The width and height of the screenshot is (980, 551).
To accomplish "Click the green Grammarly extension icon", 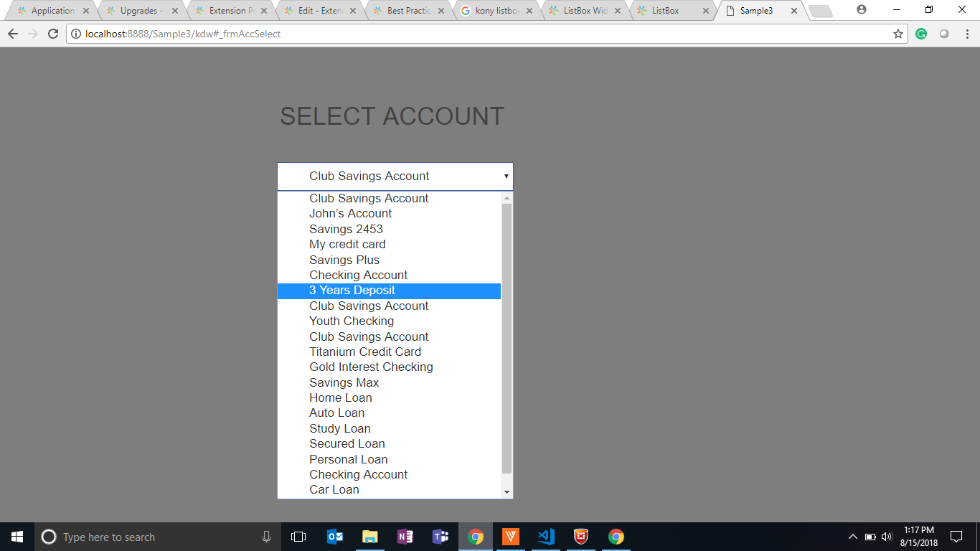I will tap(921, 34).
